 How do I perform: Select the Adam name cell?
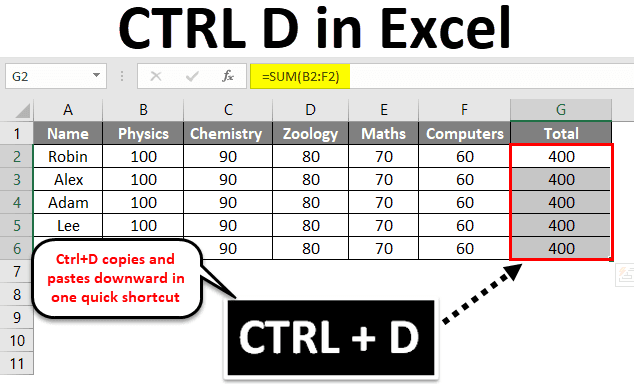point(68,203)
